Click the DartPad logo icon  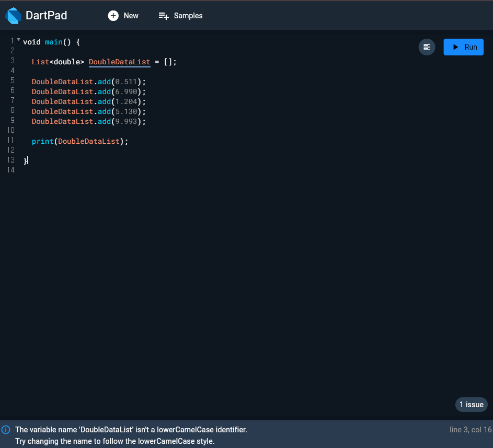click(13, 15)
